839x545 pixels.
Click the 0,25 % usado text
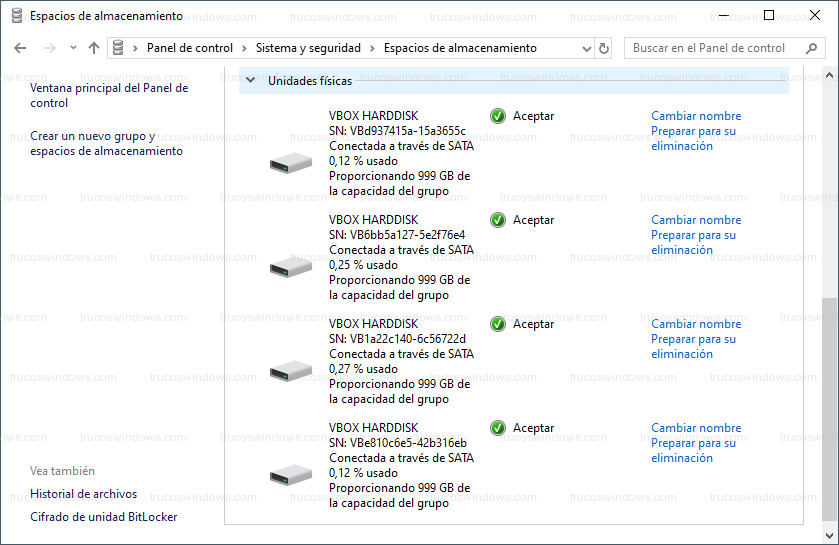[363, 265]
